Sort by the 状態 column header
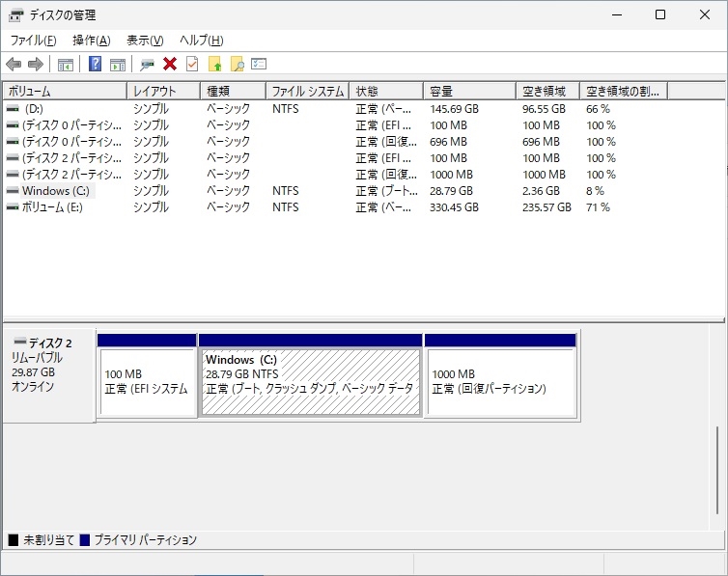This screenshot has width=728, height=576. pyautogui.click(x=386, y=92)
